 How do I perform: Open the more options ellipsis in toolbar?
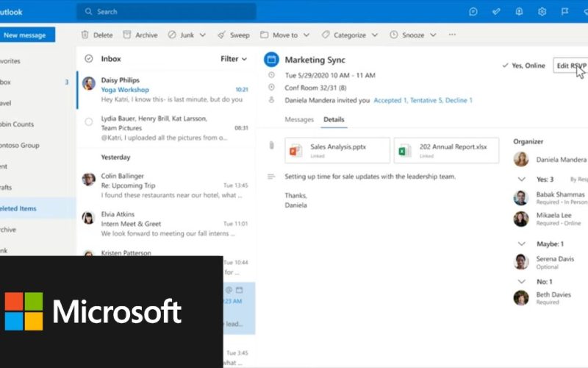452,35
